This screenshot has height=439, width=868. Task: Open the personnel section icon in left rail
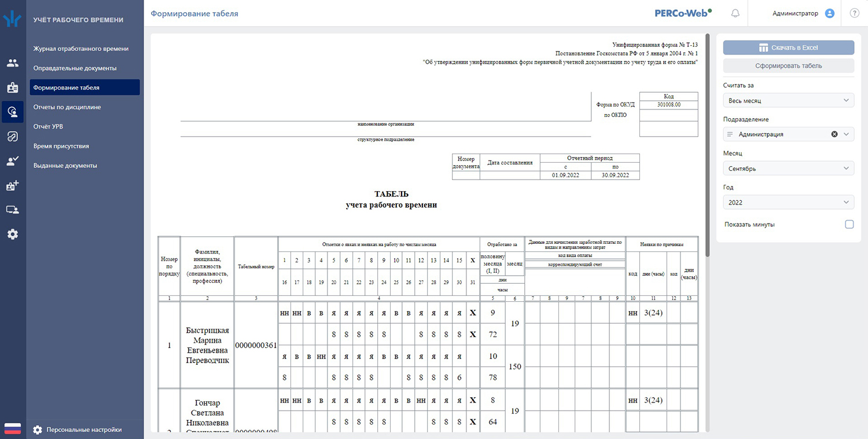tap(13, 63)
